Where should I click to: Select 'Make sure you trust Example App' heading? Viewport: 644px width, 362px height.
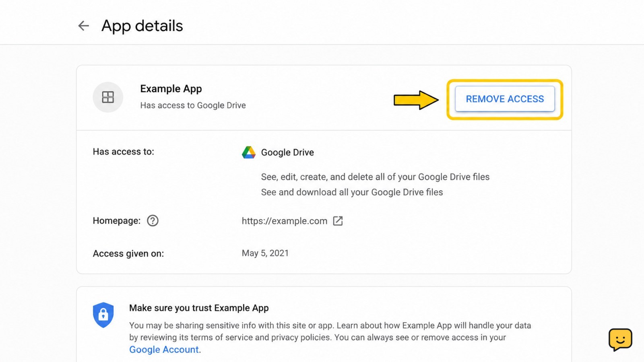pyautogui.click(x=199, y=308)
